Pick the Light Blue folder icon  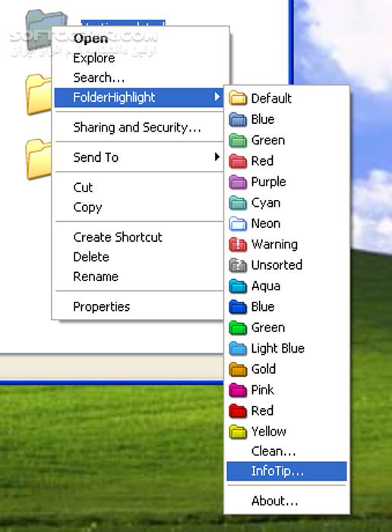click(x=238, y=348)
